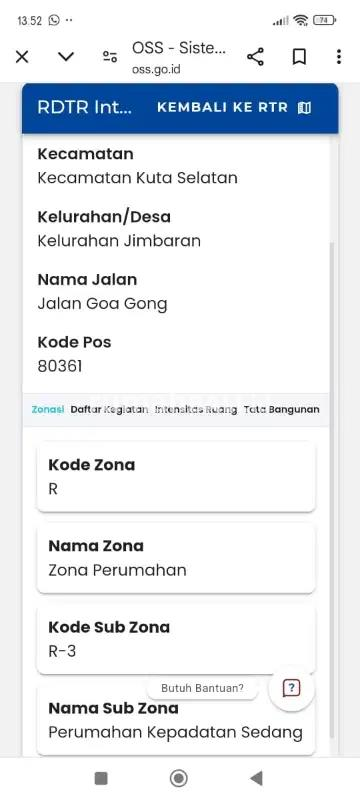
Task: Close the browser tab with X icon
Action: (x=22, y=57)
